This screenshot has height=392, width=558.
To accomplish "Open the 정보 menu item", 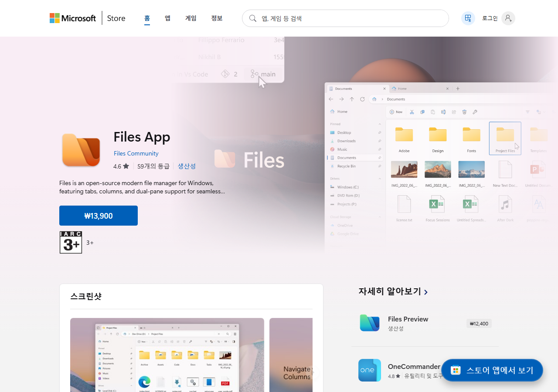I will pyautogui.click(x=217, y=18).
